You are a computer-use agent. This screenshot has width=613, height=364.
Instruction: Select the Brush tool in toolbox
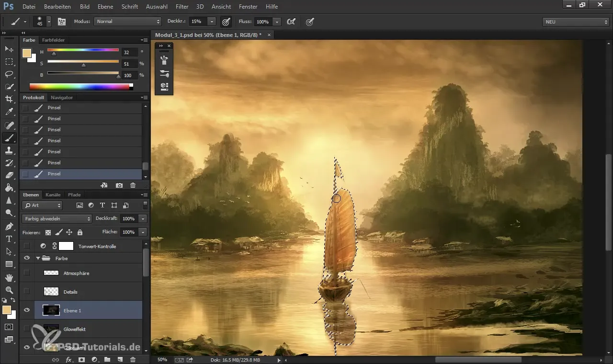9,138
